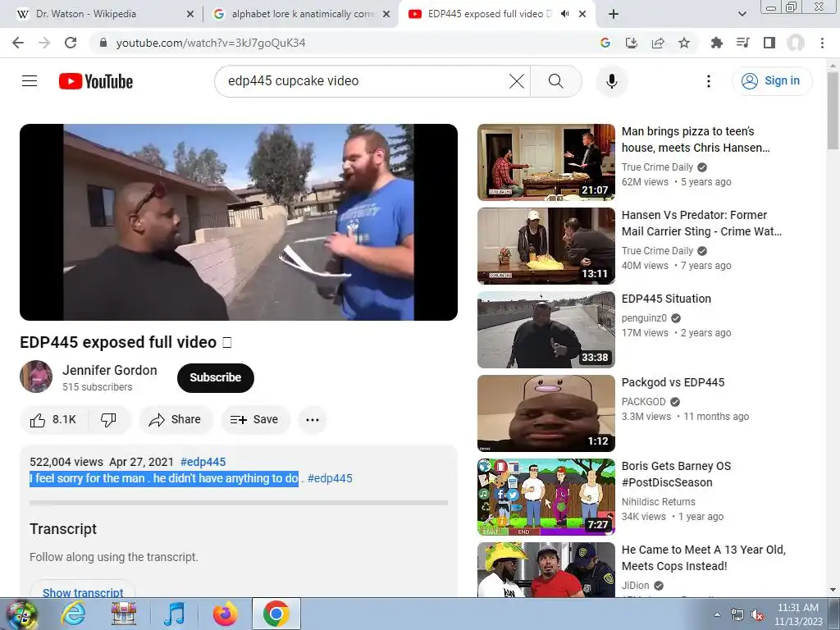The width and height of the screenshot is (840, 630).
Task: Show hidden tray icons arrow
Action: [x=717, y=614]
